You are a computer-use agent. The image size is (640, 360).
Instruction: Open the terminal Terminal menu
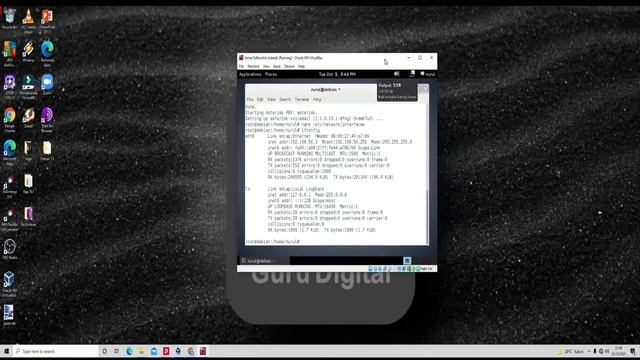[x=302, y=99]
